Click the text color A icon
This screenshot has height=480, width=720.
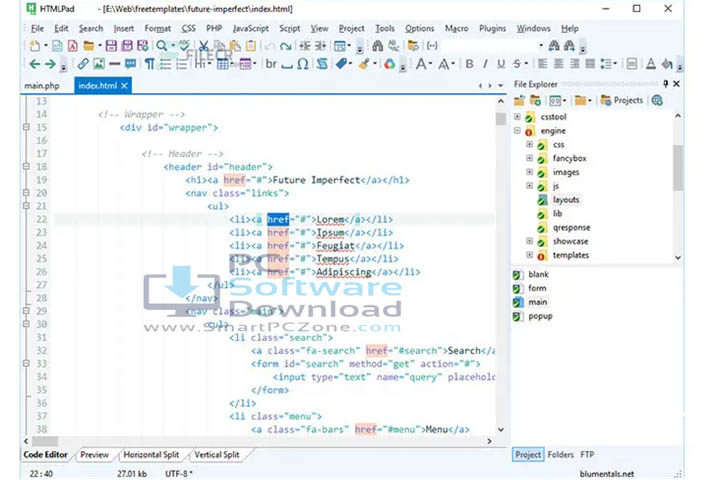(x=651, y=64)
